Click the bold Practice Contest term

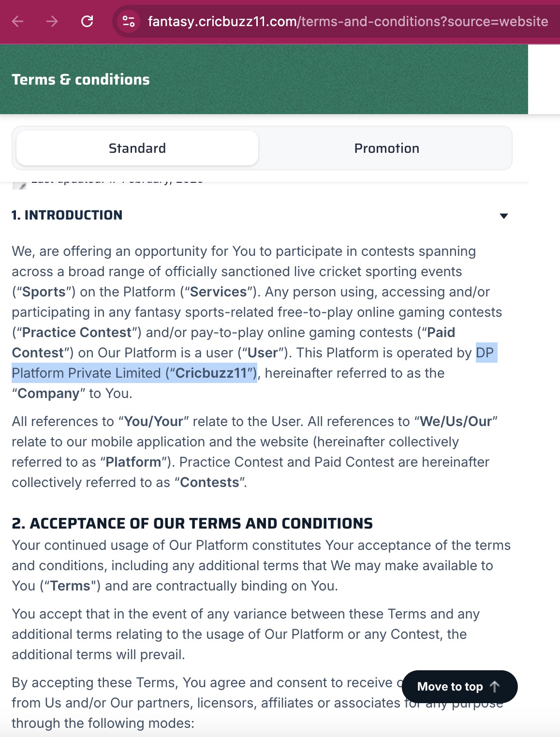click(x=77, y=332)
